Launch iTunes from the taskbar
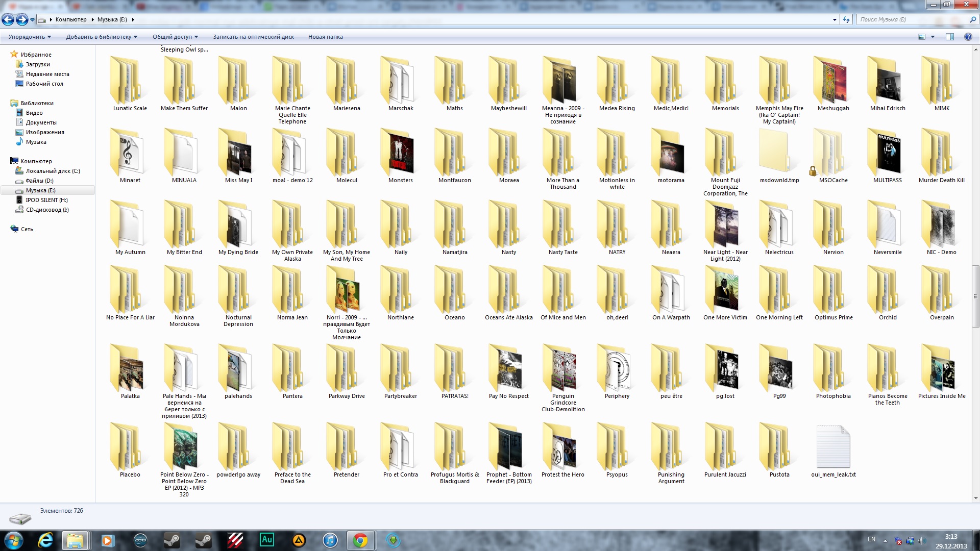The height and width of the screenshot is (551, 980). tap(330, 540)
